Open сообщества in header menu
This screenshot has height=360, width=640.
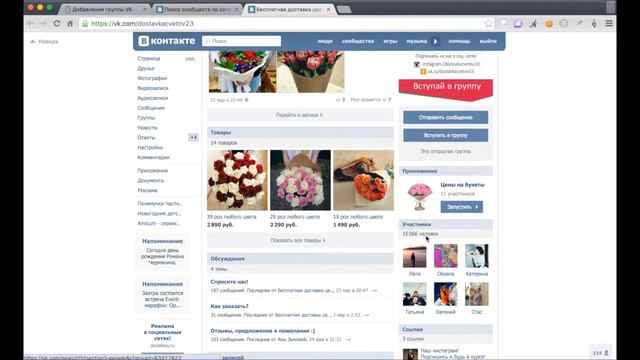[x=358, y=41]
